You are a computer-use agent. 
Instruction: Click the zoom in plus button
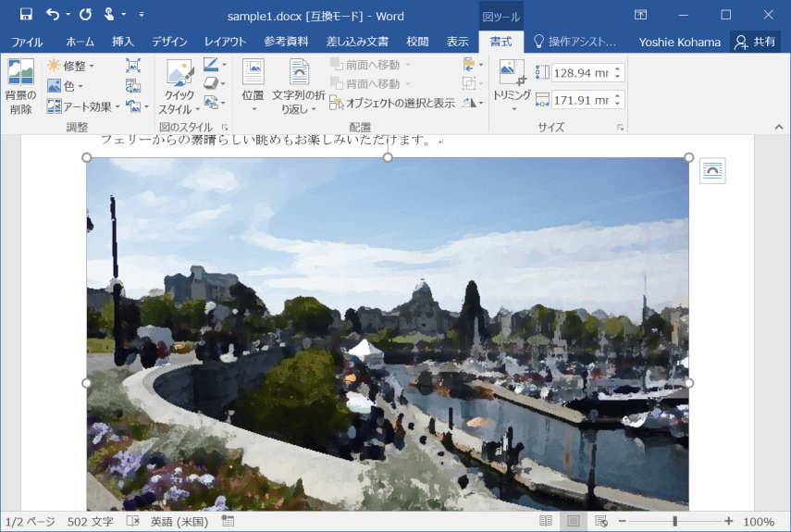point(728,521)
